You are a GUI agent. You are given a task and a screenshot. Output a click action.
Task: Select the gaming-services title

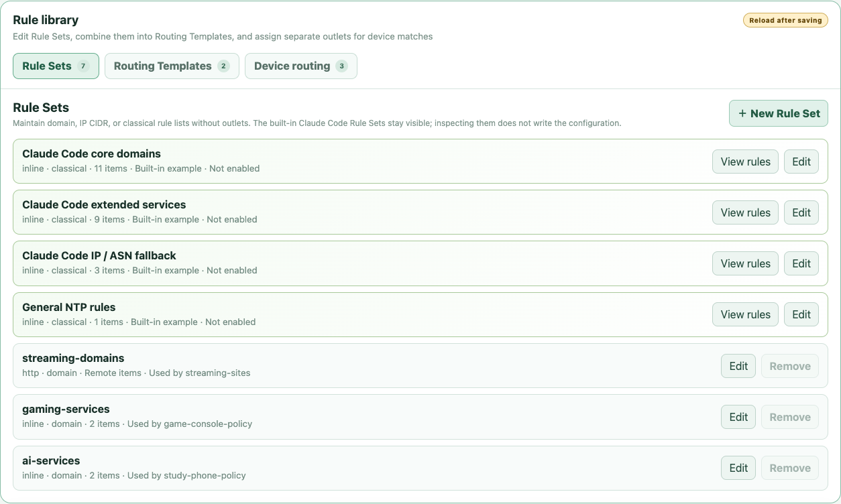pyautogui.click(x=66, y=409)
